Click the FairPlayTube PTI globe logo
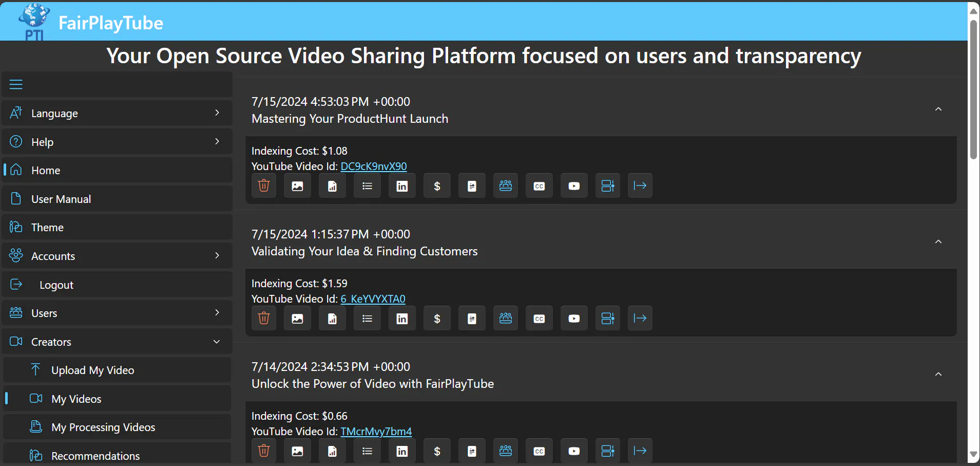 coord(34,22)
